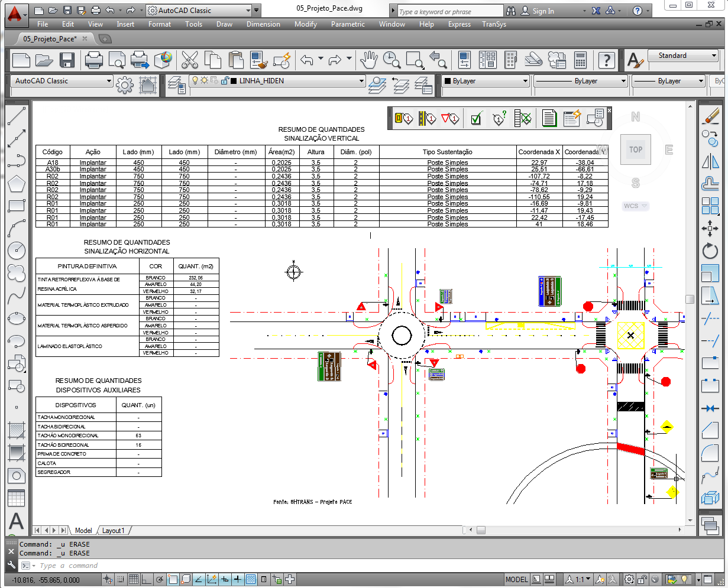Toggle Grid Display in status bar
This screenshot has width=728, height=588.
click(133, 579)
